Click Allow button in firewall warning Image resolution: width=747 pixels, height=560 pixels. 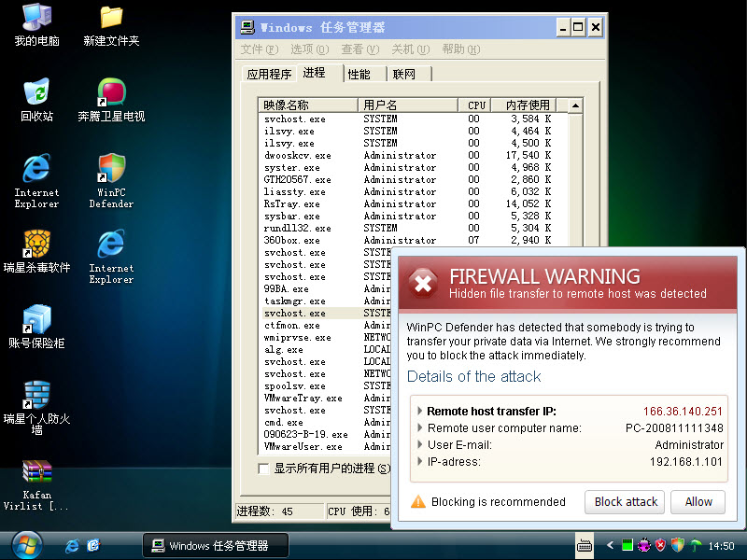698,502
